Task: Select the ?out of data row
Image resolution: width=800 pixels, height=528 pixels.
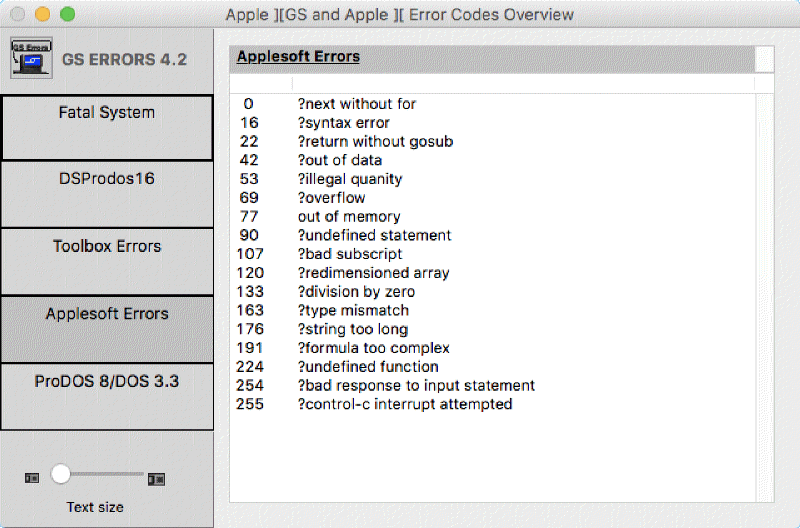Action: point(492,160)
